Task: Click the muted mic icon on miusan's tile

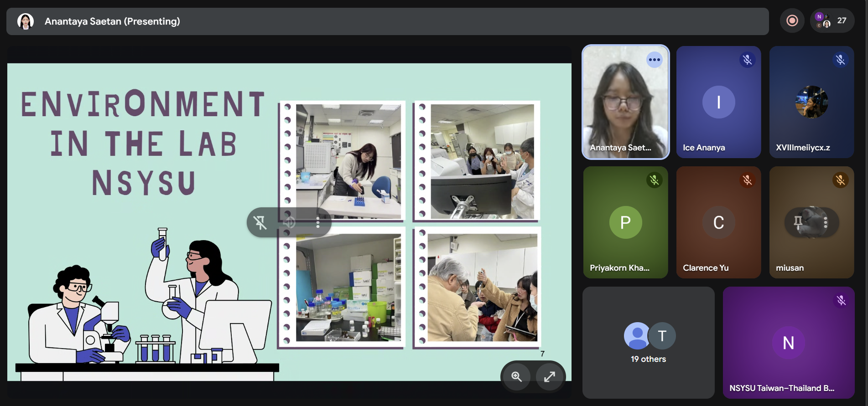Action: click(840, 180)
